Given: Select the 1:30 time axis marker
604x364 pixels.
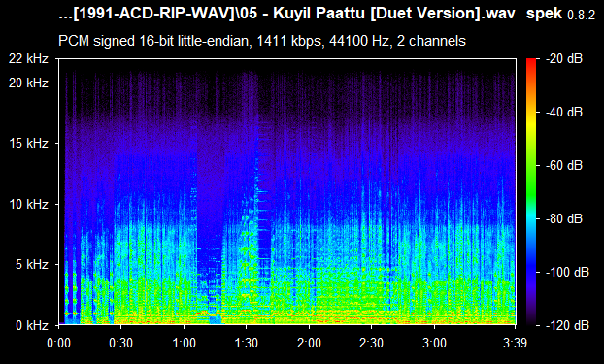Looking at the screenshot, I should click(246, 343).
